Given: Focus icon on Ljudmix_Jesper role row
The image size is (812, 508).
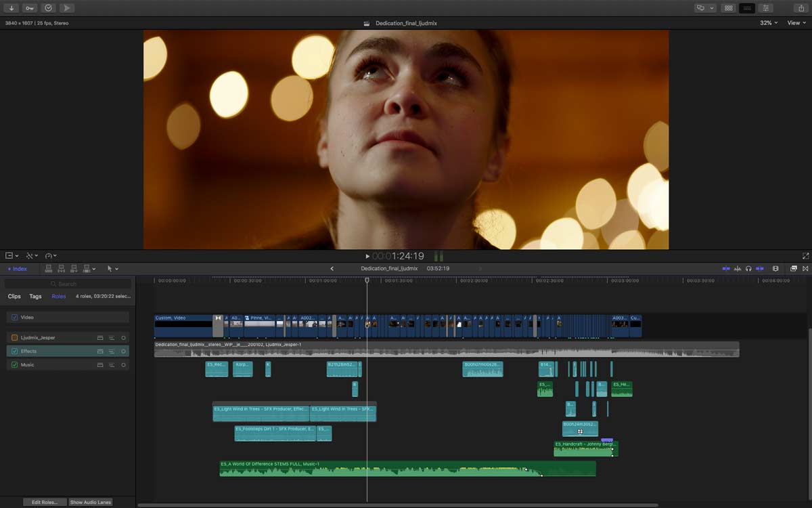Looking at the screenshot, I should [123, 337].
